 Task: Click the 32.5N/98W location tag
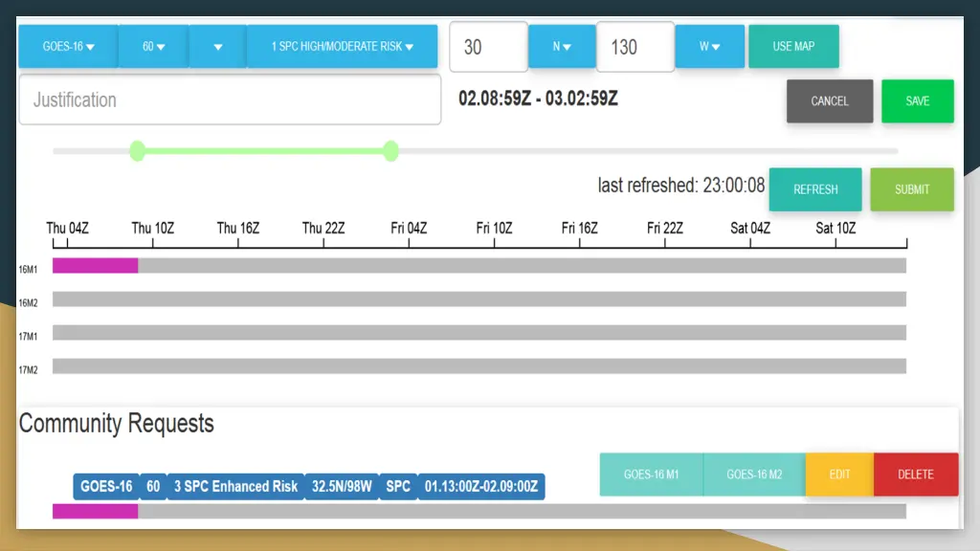tap(342, 487)
